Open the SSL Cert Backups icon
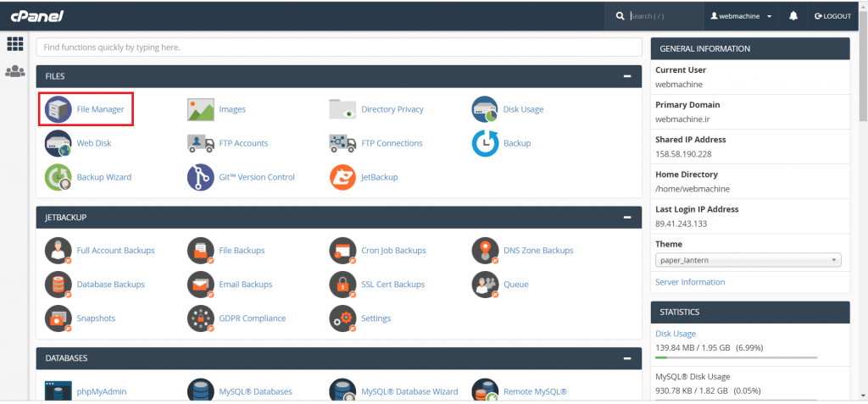The height and width of the screenshot is (404, 868). (342, 285)
